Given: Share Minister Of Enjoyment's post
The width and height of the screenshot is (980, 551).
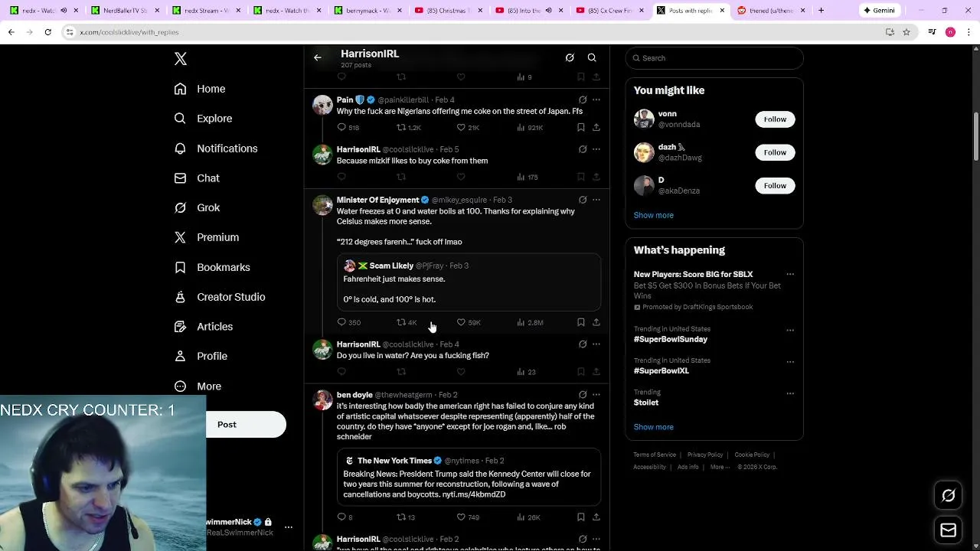Looking at the screenshot, I should [x=596, y=323].
